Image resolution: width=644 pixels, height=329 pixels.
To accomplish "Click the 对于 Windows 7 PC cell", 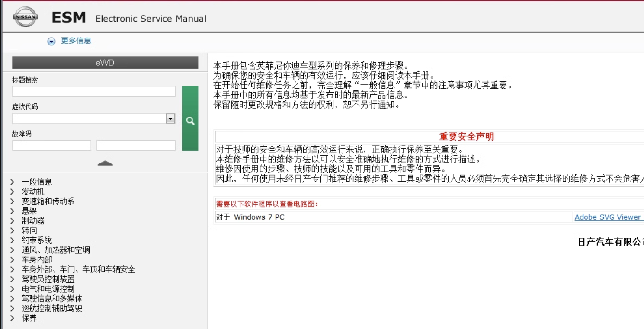I will [394, 217].
